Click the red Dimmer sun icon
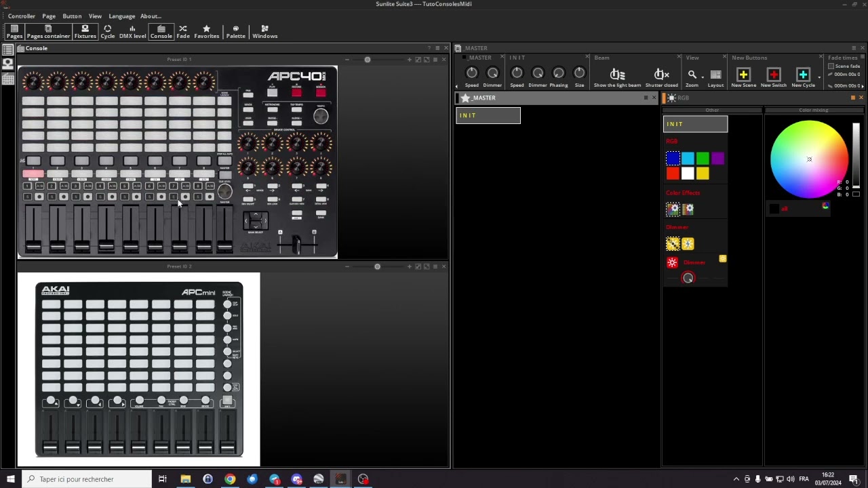Image resolution: width=868 pixels, height=488 pixels. pos(672,262)
